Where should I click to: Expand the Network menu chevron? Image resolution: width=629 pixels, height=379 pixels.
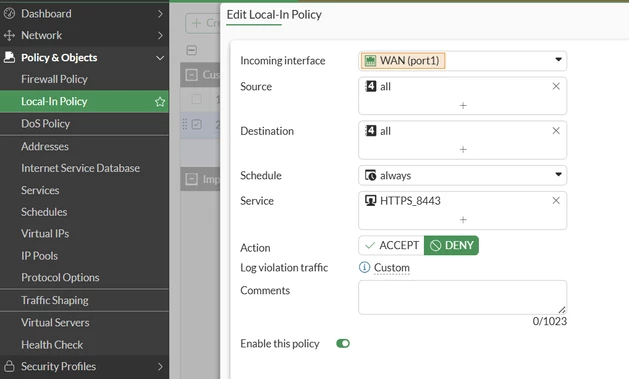pyautogui.click(x=160, y=35)
